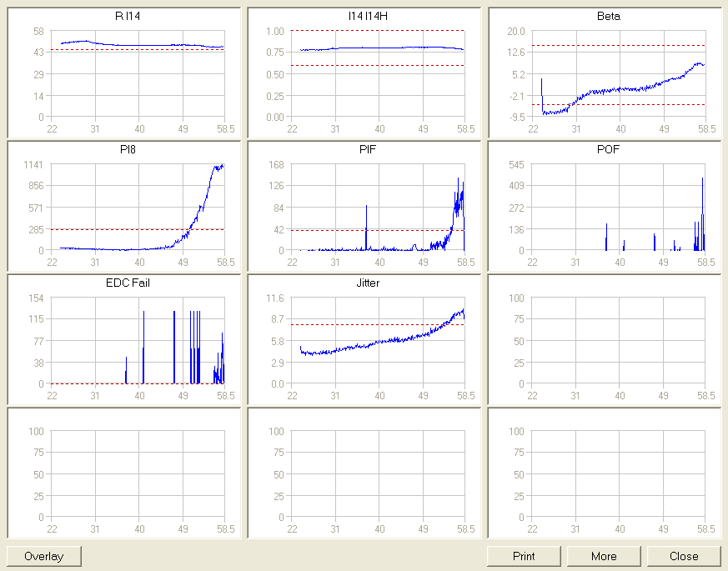Click the Jitter graph title label
Viewport: 728px width, 571px height.
pos(368,283)
